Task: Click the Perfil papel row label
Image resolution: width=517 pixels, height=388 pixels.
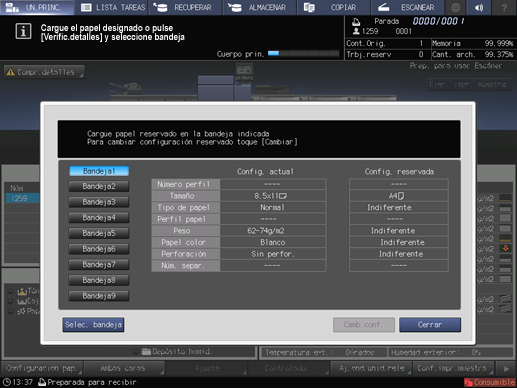Action: tap(186, 219)
